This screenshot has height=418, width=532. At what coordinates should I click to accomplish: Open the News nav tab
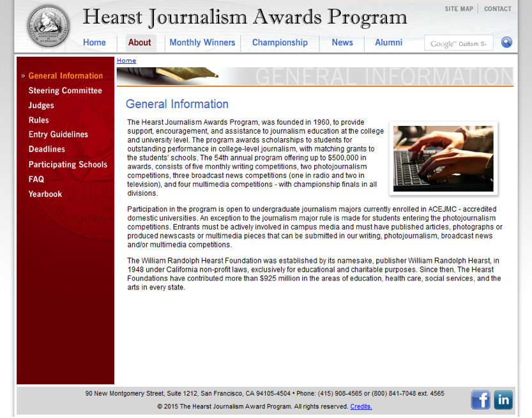pos(342,42)
